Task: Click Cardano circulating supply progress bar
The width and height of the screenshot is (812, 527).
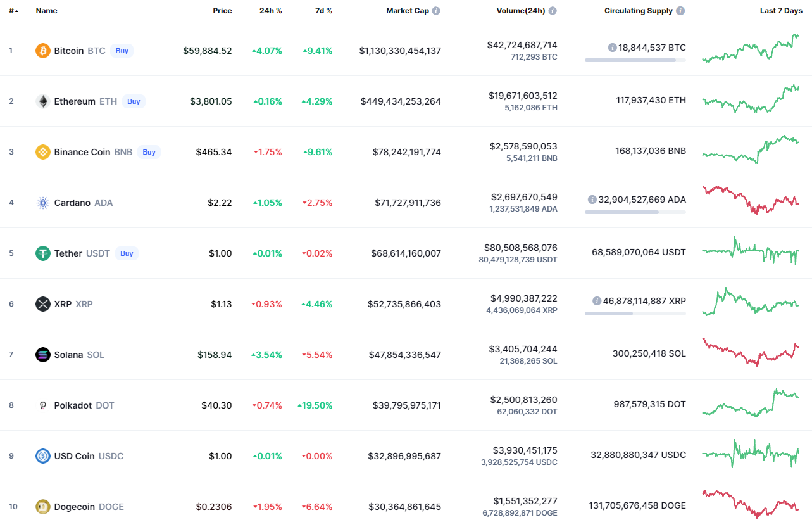Action: coord(635,212)
